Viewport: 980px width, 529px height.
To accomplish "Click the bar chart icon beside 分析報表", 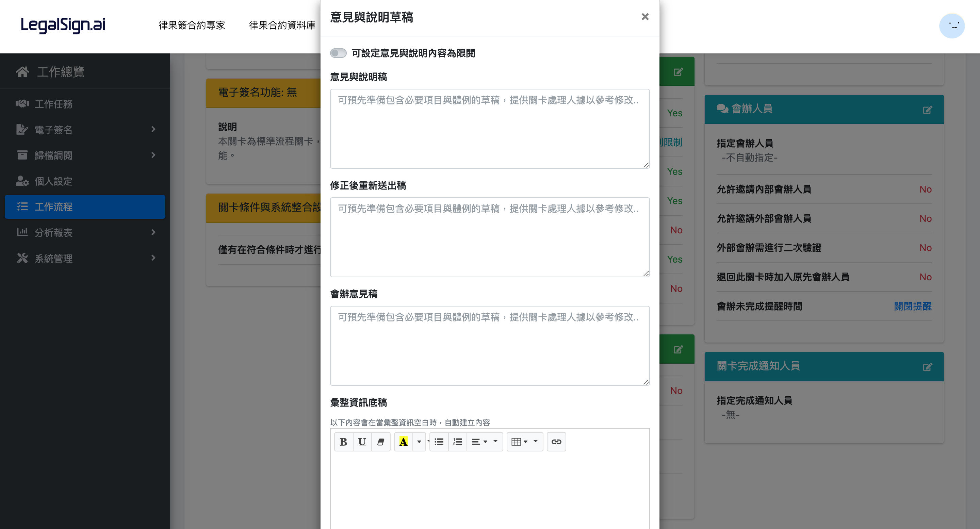I will coord(22,232).
